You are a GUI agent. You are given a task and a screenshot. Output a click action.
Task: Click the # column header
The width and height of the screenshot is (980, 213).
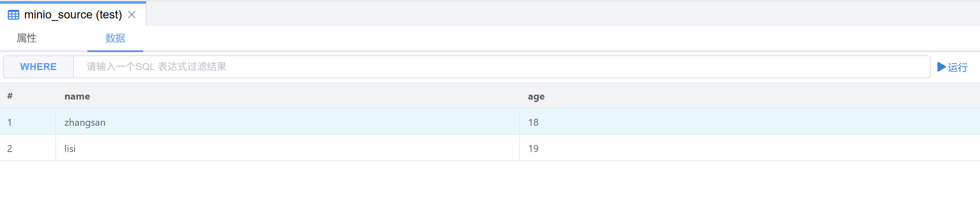[x=10, y=96]
